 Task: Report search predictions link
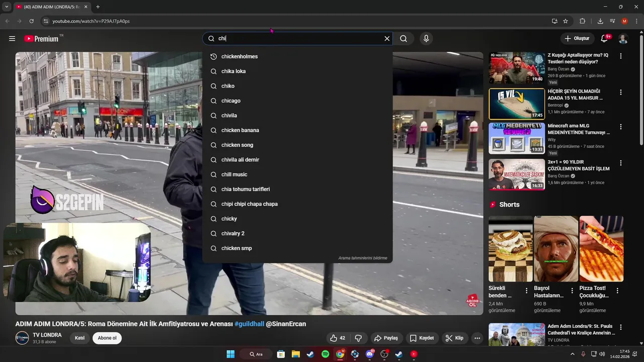[x=363, y=258]
